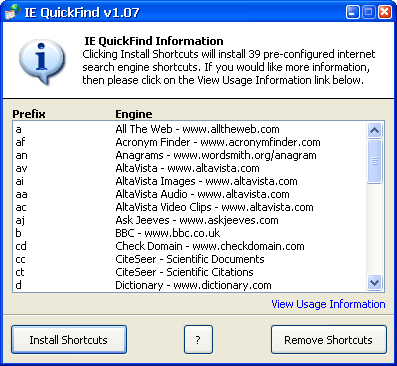Select the Check Domain row
Viewport: 397px width, 366px height.
189,246
